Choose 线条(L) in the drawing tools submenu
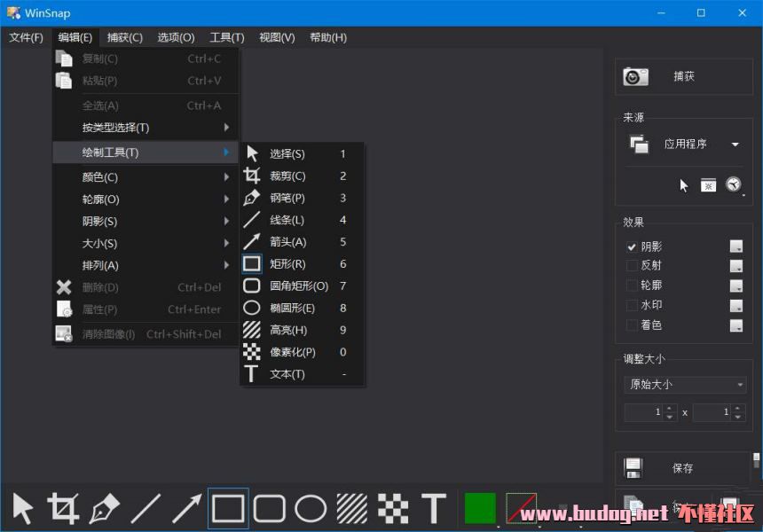The height and width of the screenshot is (532, 763). click(x=302, y=220)
